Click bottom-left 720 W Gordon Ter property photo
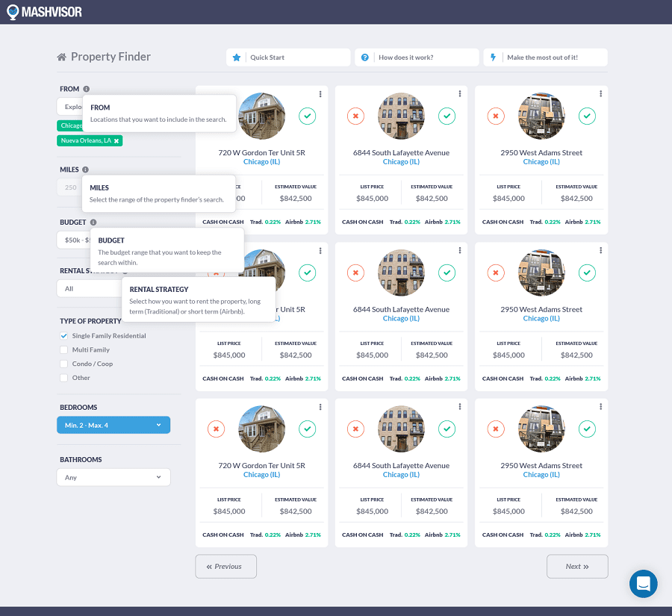672x616 pixels. (x=261, y=429)
